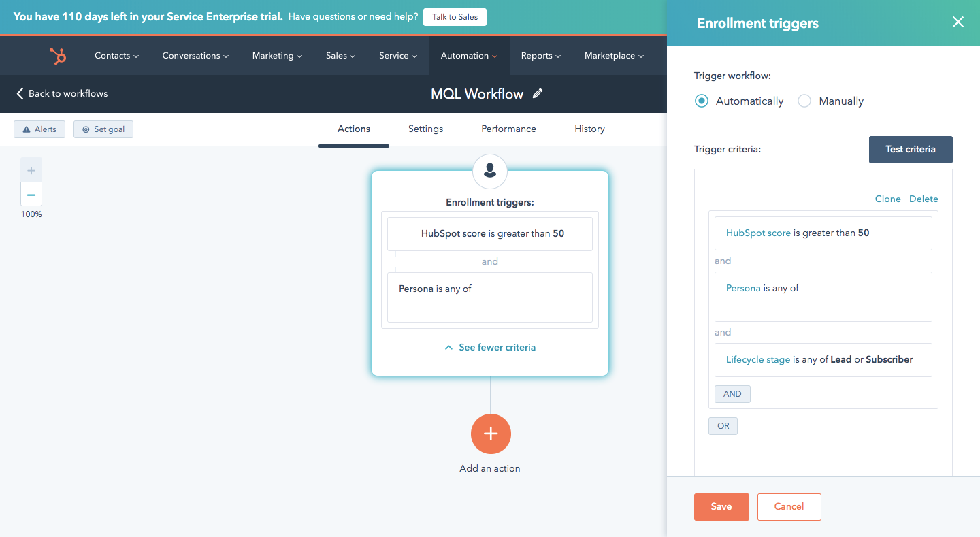The height and width of the screenshot is (537, 980).
Task: Collapse criteria with See fewer criteria
Action: [x=490, y=347]
